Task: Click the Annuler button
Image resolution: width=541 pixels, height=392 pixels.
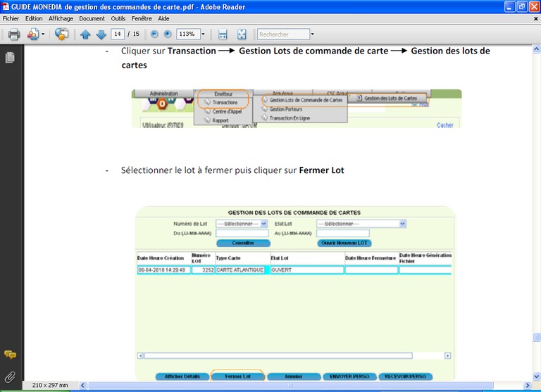Action: pos(294,377)
